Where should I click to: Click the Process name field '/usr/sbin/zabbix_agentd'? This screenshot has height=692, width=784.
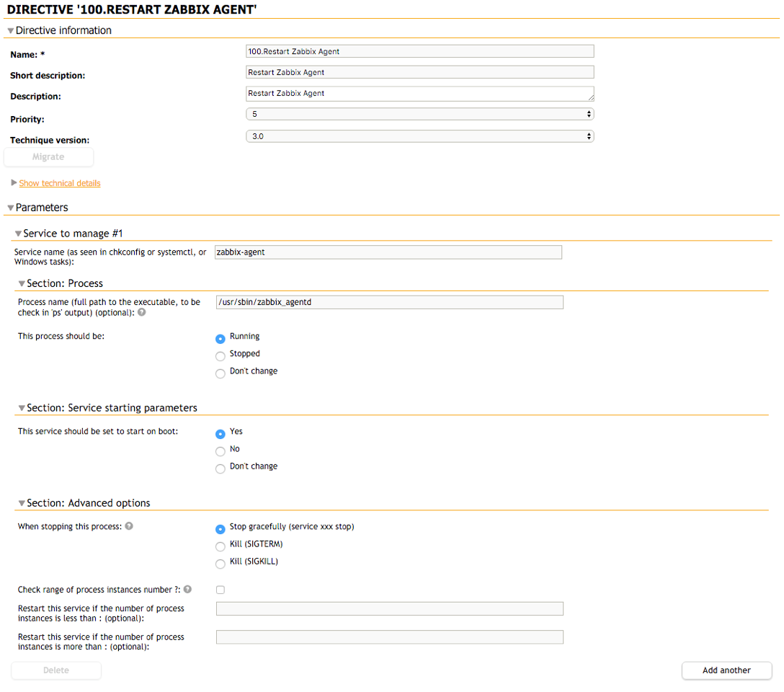coord(390,302)
